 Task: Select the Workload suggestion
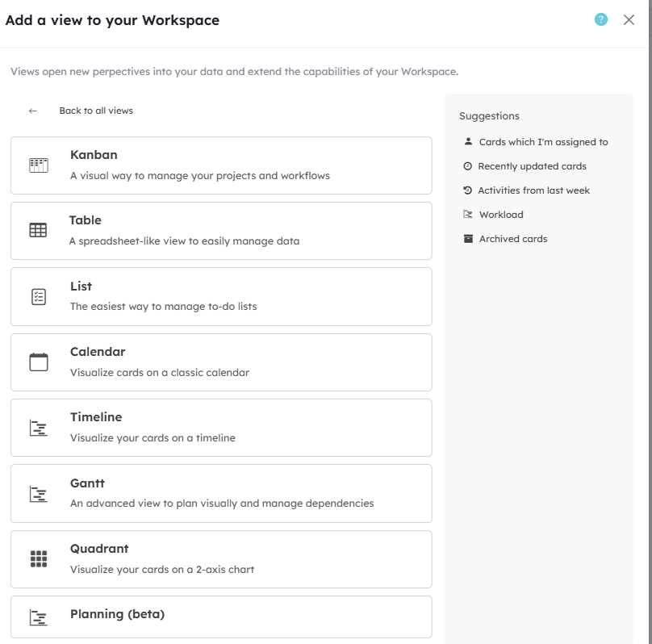(x=500, y=215)
